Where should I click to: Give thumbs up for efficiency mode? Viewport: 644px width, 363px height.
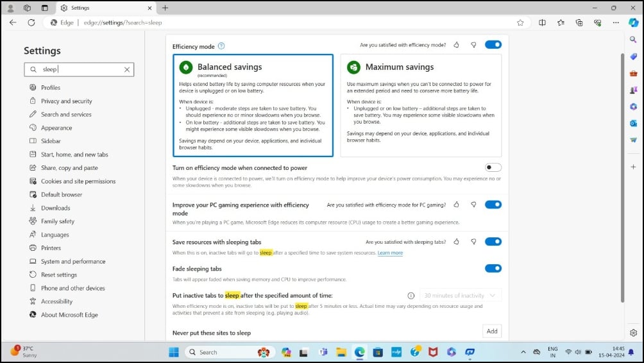(x=456, y=45)
